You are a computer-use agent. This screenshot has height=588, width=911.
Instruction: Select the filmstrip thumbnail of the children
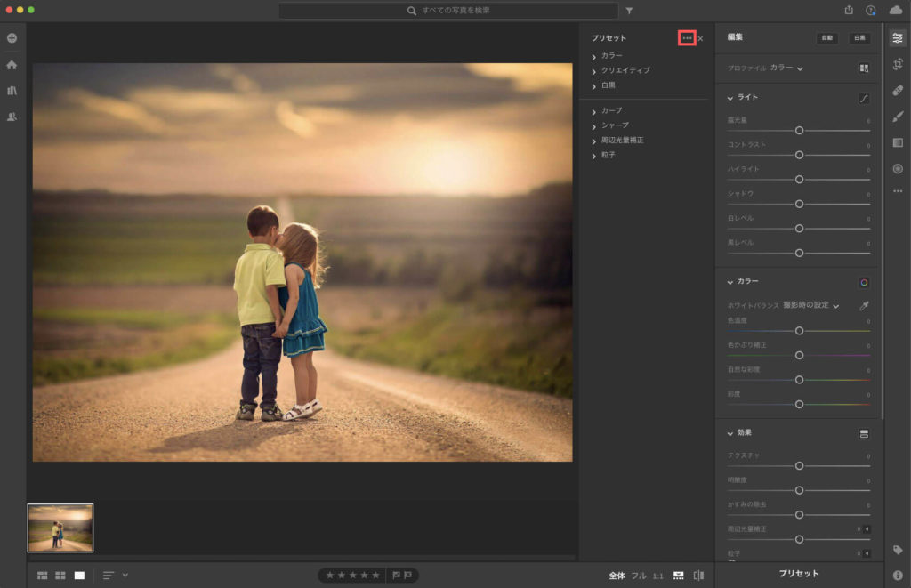[x=60, y=528]
